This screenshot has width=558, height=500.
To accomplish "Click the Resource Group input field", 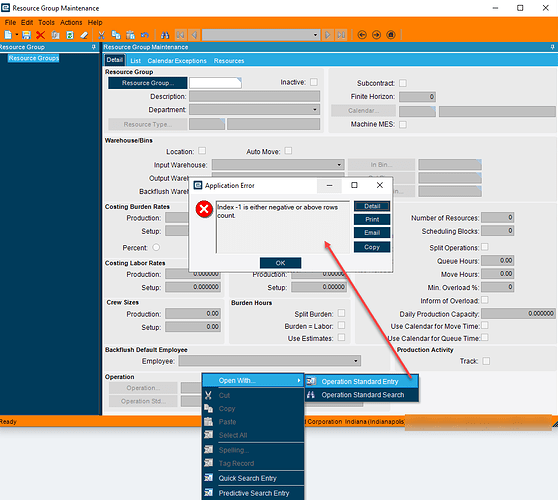I will [x=215, y=83].
